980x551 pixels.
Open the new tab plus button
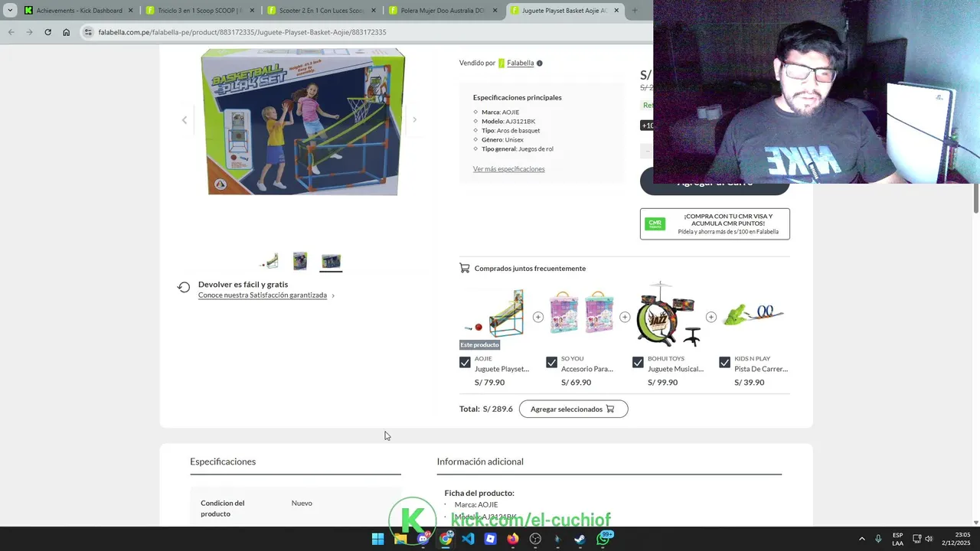coord(634,11)
